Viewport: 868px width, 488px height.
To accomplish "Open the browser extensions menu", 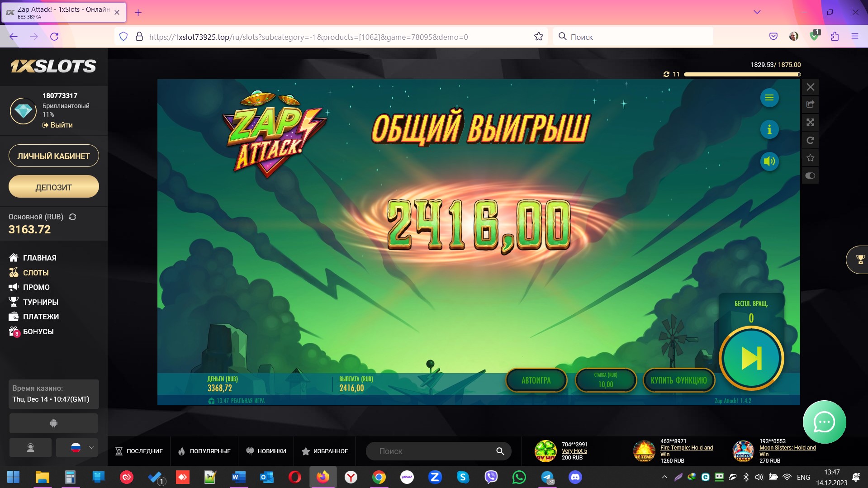I will (835, 37).
